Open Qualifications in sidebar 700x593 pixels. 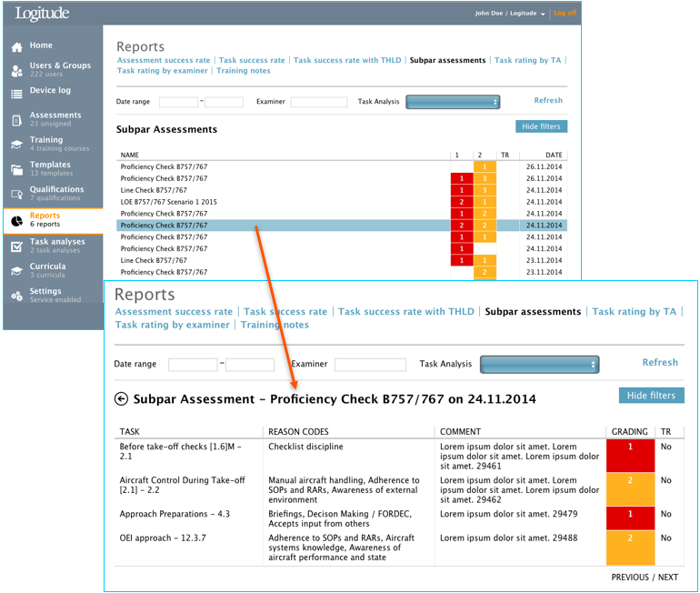(x=53, y=194)
